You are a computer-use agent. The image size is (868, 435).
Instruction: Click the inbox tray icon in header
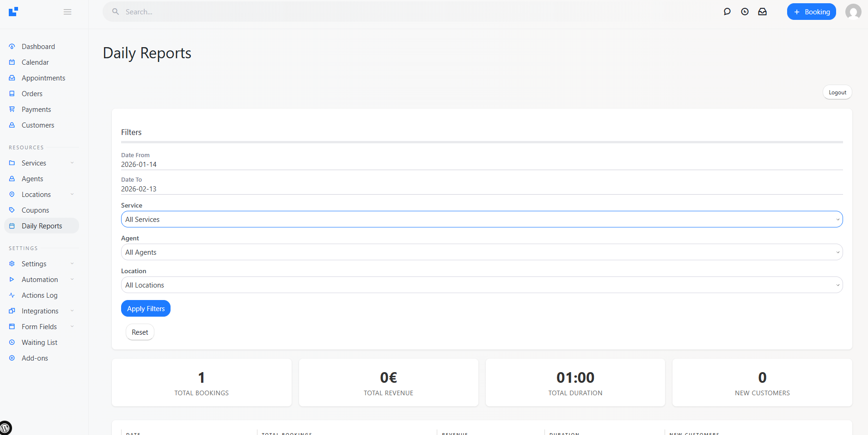pyautogui.click(x=762, y=12)
